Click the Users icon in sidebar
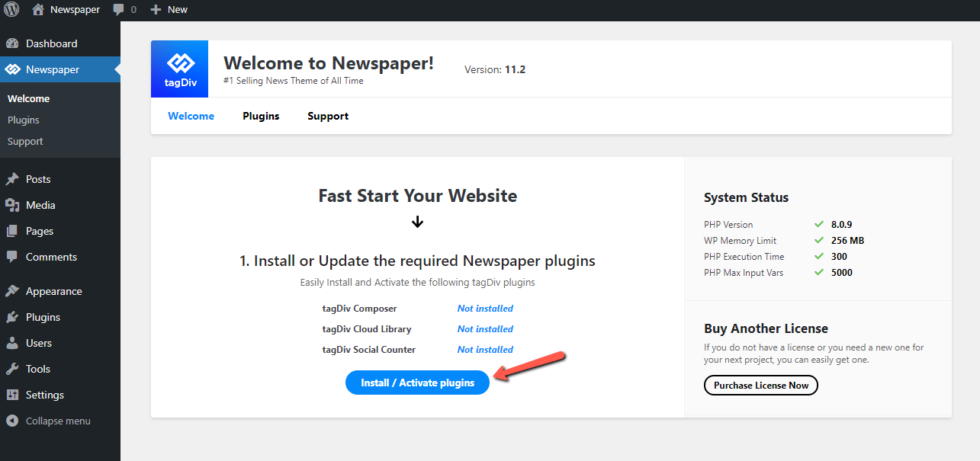Viewport: 980px width, 461px height. click(x=12, y=343)
